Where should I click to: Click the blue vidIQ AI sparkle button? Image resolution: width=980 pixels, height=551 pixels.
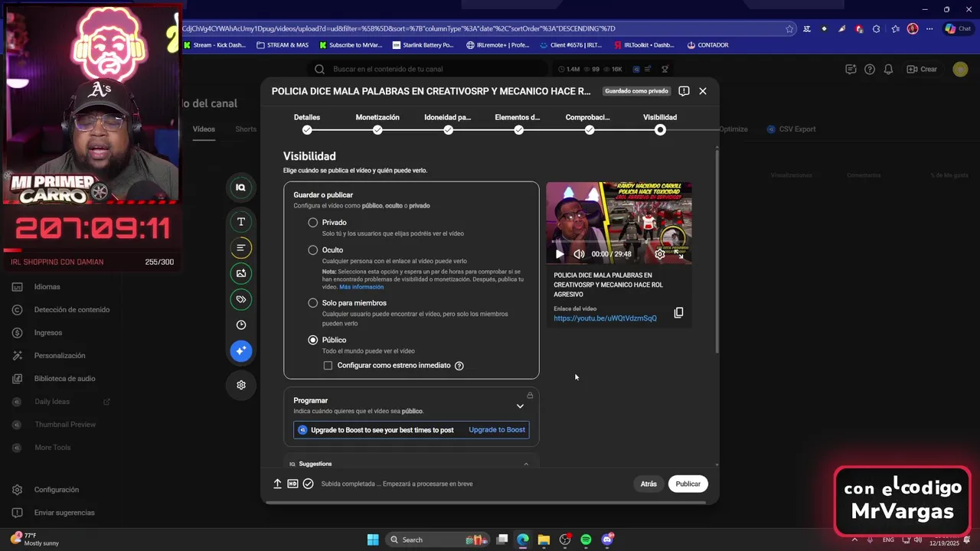click(x=240, y=350)
